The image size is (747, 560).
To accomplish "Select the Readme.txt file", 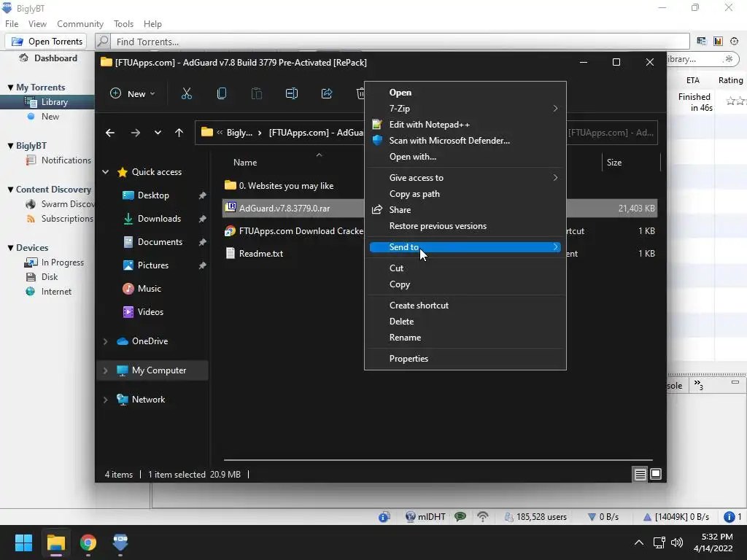I will click(x=261, y=254).
